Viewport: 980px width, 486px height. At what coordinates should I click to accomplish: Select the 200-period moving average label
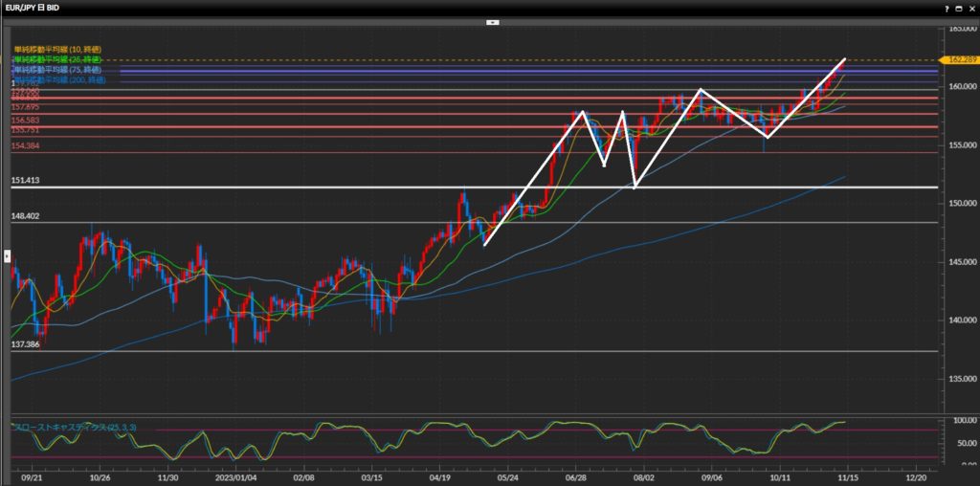point(59,80)
